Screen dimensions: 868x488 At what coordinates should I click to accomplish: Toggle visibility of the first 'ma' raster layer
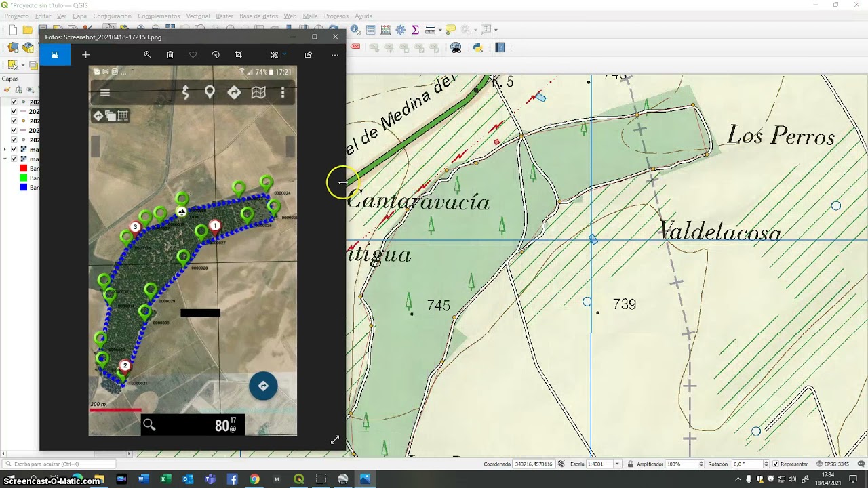pyautogui.click(x=14, y=150)
